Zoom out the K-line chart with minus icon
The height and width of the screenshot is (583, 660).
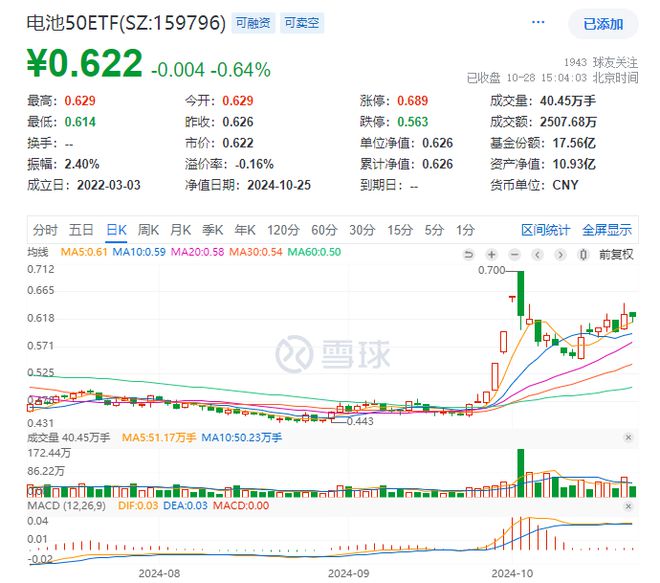(514, 254)
